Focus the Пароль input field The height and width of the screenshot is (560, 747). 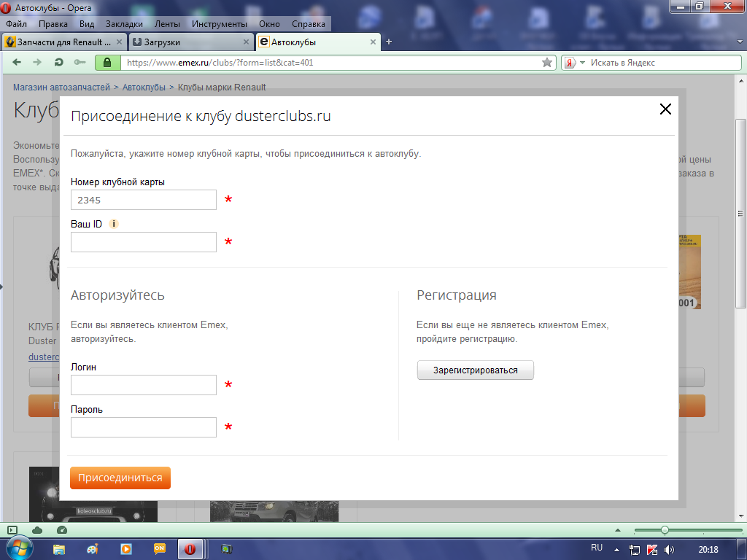pyautogui.click(x=144, y=427)
